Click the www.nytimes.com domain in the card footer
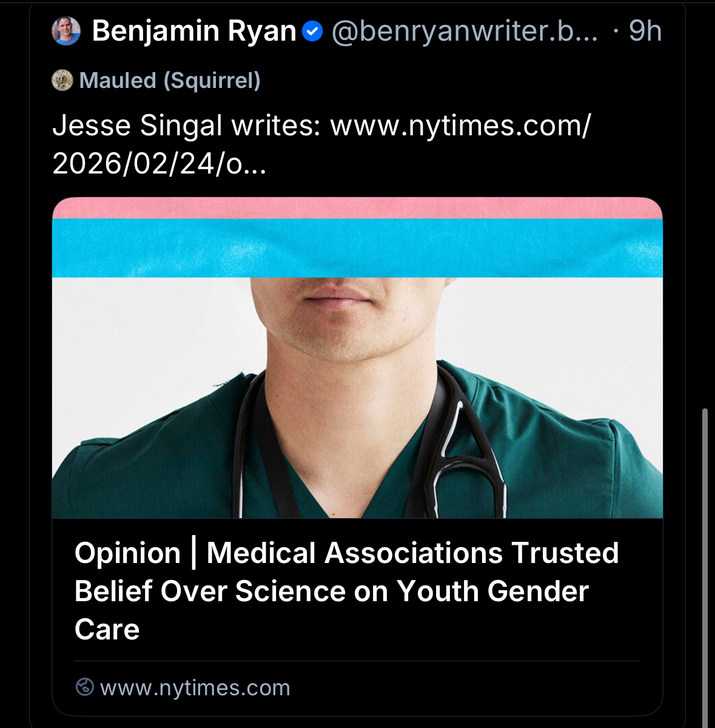 click(195, 688)
